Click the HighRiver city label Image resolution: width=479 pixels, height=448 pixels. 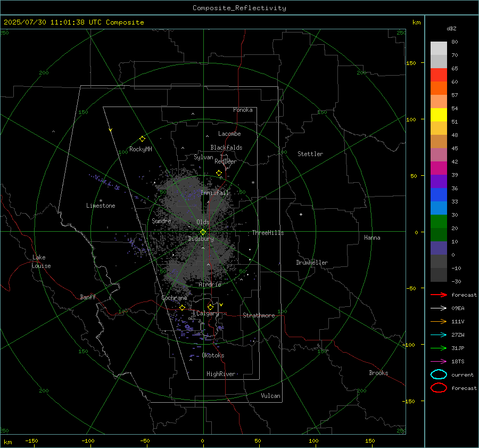tap(220, 374)
